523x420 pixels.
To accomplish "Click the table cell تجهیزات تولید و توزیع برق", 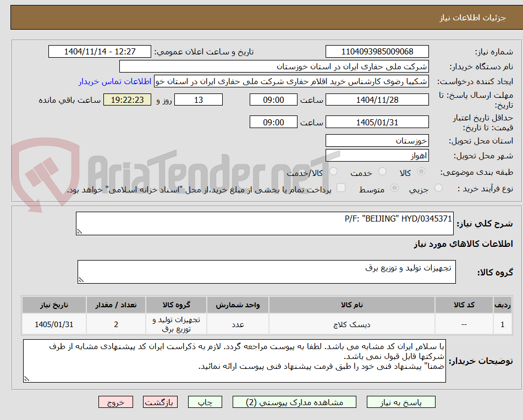I will pos(176,324).
